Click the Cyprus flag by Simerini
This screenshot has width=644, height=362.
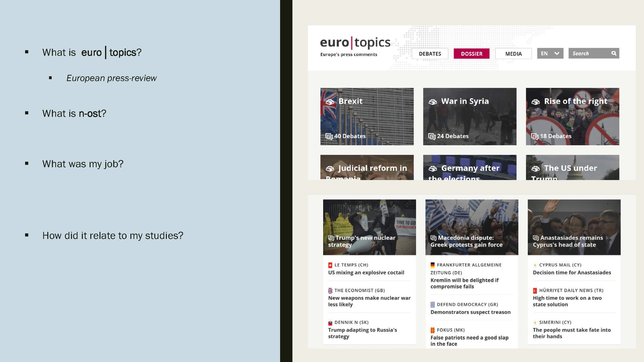tap(535, 323)
